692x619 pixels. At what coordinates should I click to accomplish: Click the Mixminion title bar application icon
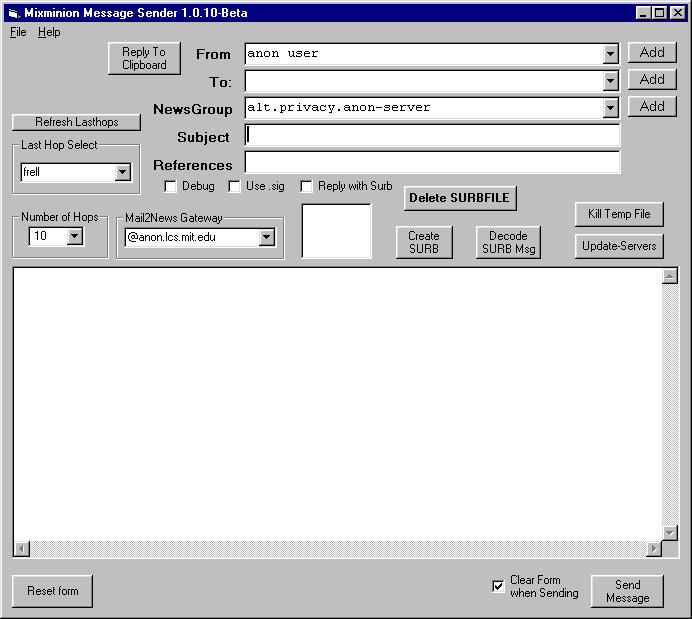(14, 13)
